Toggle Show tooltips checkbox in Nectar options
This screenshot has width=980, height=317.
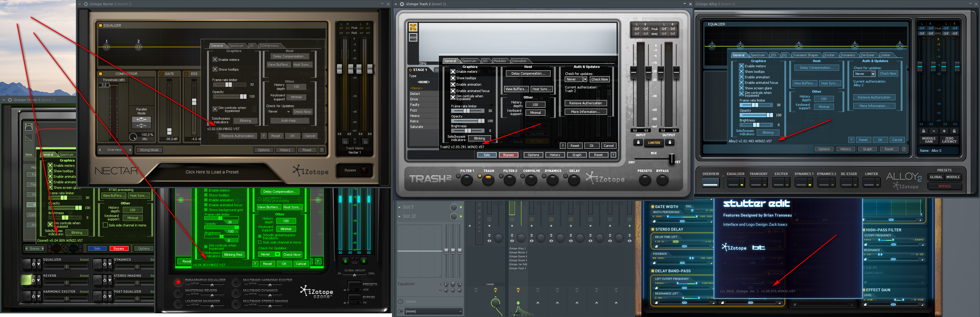pyautogui.click(x=215, y=69)
